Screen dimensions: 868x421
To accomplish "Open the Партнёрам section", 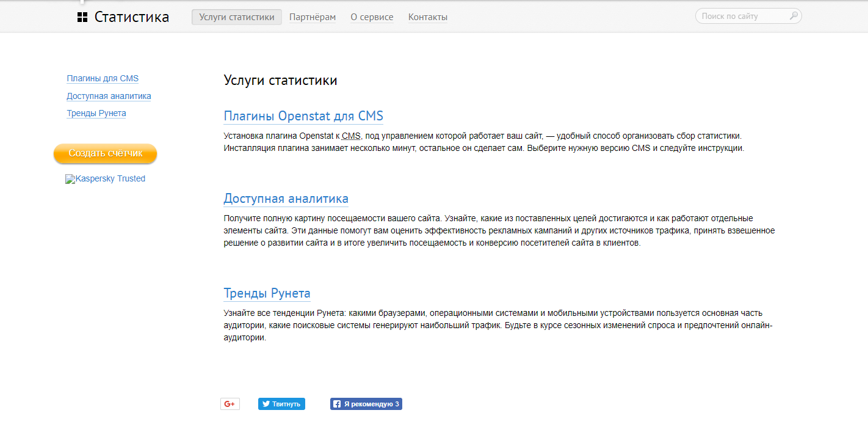I will [313, 16].
